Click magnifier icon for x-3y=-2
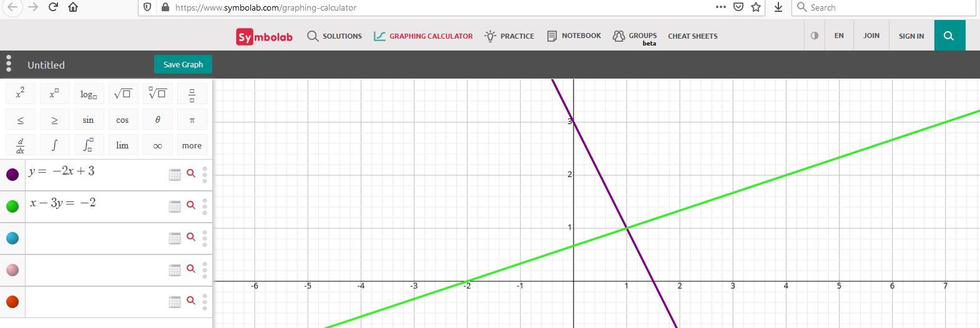The width and height of the screenshot is (980, 328). (191, 205)
